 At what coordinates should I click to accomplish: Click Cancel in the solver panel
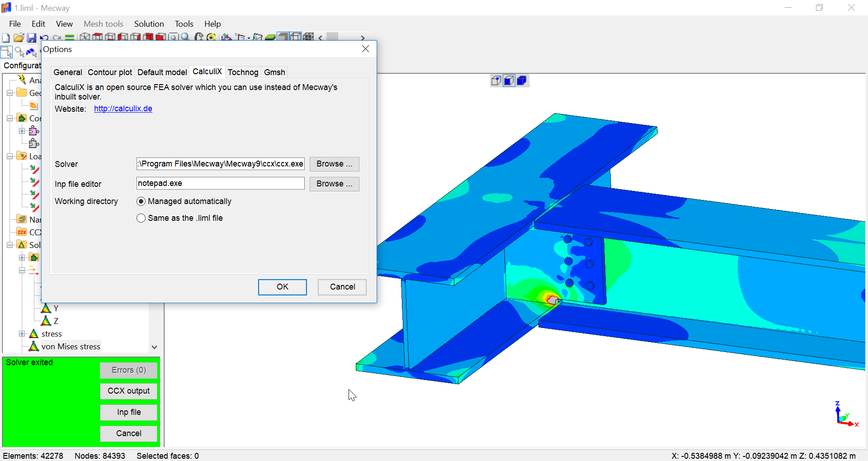128,433
